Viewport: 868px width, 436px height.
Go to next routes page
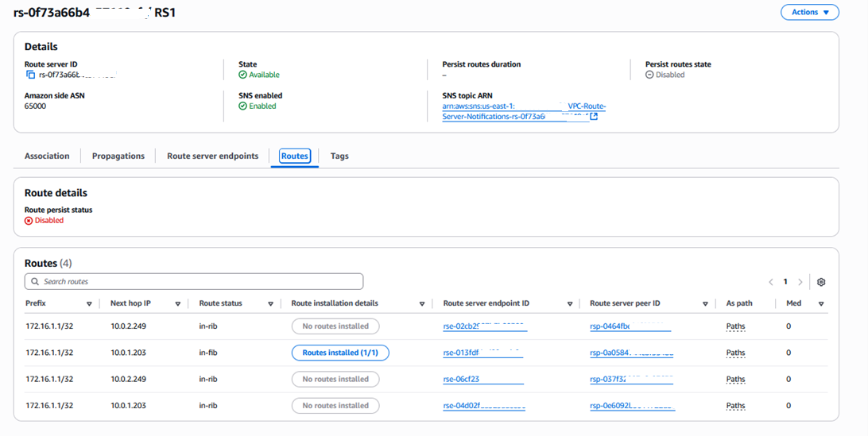click(x=800, y=282)
